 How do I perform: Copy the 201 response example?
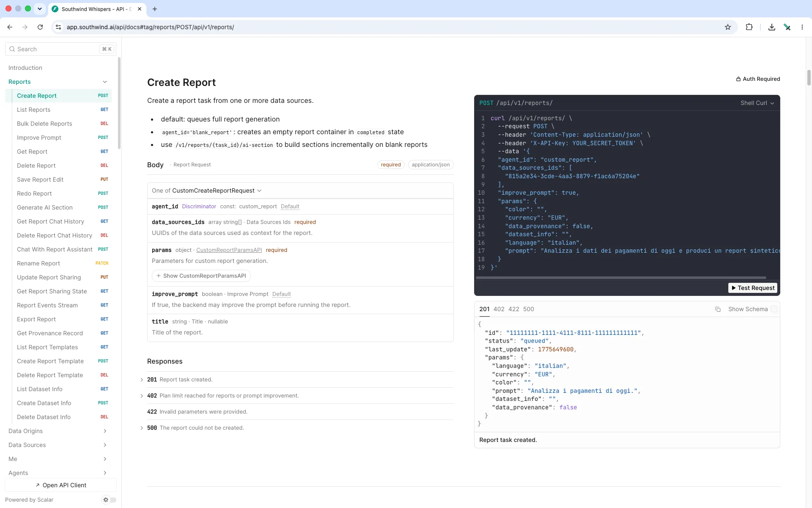(718, 309)
